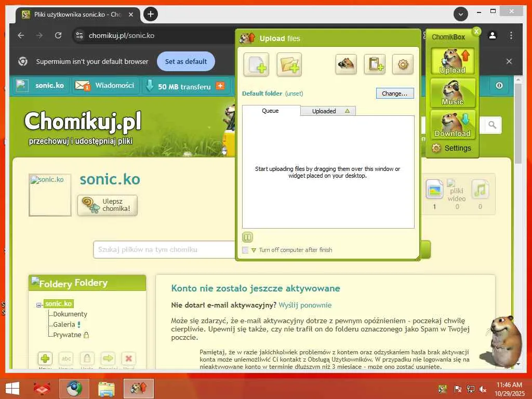Open the tab search dropdown
This screenshot has height=399, width=532.
pyautogui.click(x=461, y=14)
